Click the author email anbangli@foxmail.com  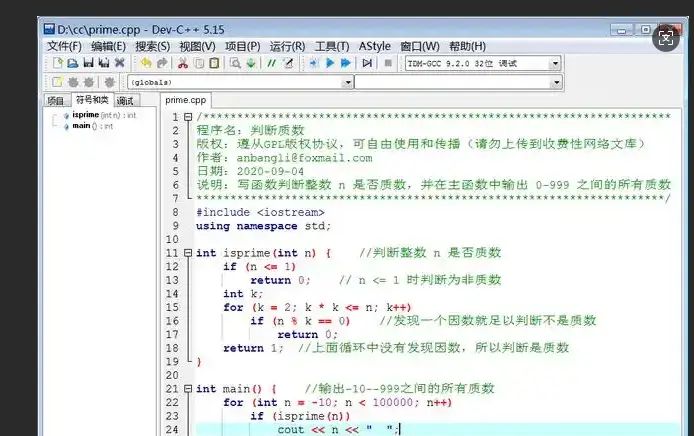pos(305,158)
